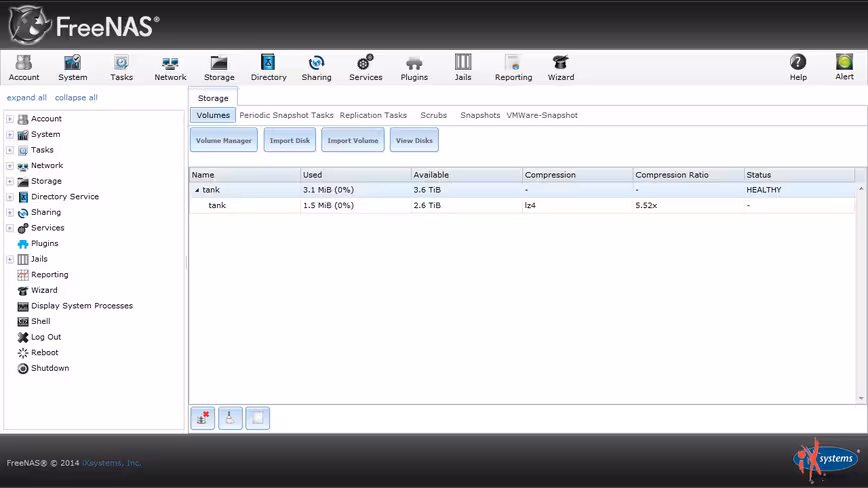The image size is (868, 488).
Task: Click the volume status icon at bottom
Action: [x=258, y=418]
